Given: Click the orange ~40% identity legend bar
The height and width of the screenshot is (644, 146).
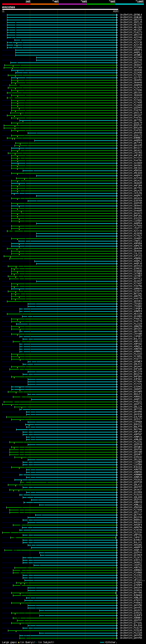Looking at the screenshot, I should click(45, 4).
